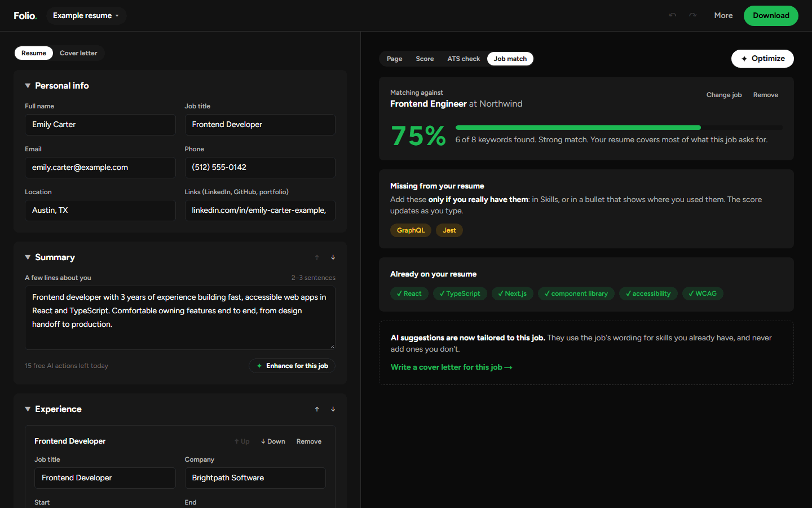The height and width of the screenshot is (508, 812).
Task: Click the Jest missing keyword chip
Action: [449, 230]
